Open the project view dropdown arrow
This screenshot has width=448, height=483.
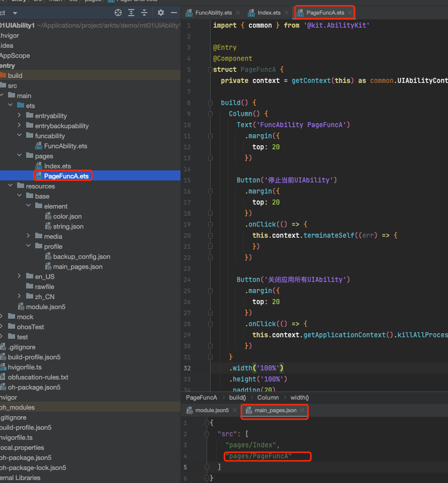pos(15,13)
